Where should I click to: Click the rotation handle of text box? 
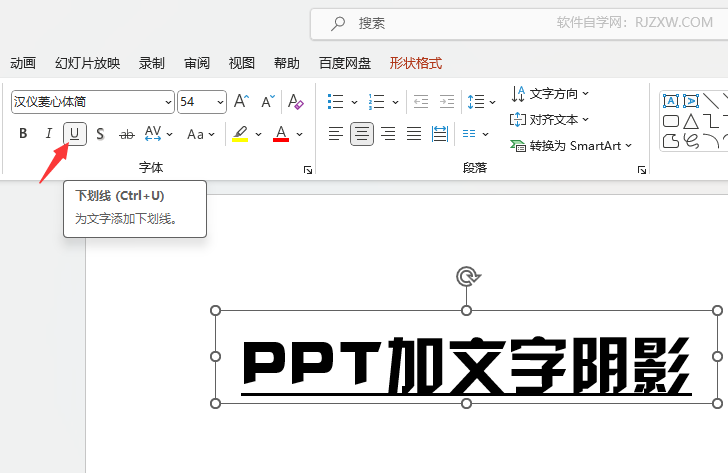click(x=467, y=277)
